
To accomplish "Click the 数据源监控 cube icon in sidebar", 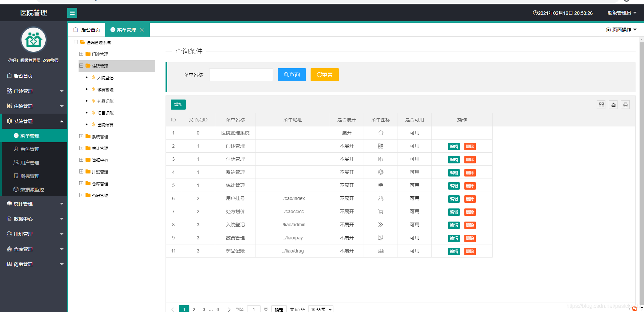I will tap(16, 189).
